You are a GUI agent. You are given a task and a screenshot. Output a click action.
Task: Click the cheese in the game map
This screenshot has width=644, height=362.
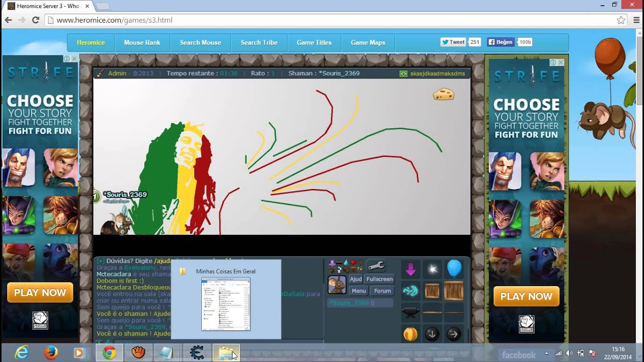coord(443,94)
